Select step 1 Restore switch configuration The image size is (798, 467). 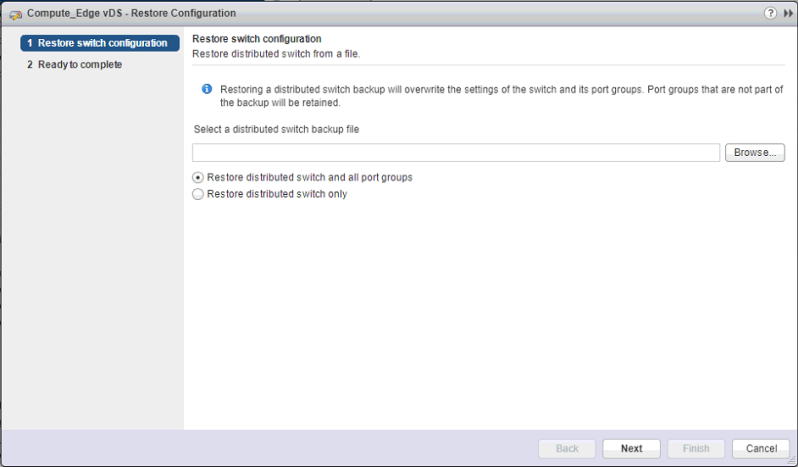pos(99,43)
